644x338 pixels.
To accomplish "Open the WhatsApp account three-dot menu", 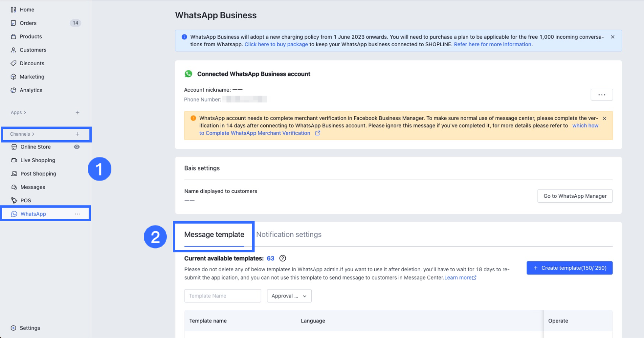I will click(x=602, y=95).
